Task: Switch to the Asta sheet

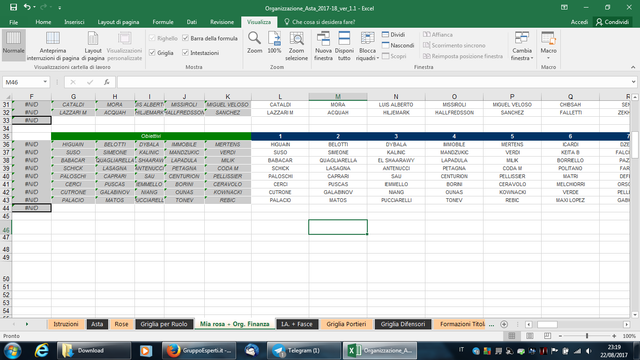Action: (97, 324)
